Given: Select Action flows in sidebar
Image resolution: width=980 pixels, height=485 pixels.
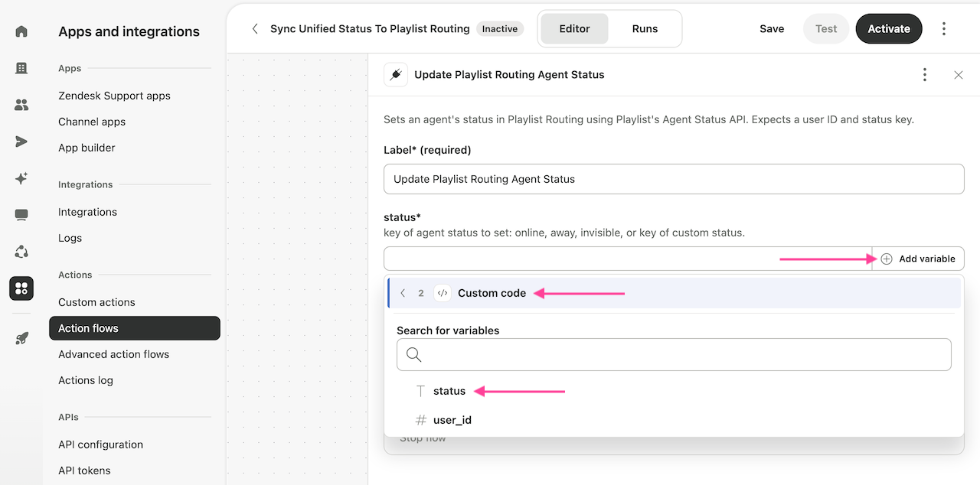Looking at the screenshot, I should [x=135, y=328].
